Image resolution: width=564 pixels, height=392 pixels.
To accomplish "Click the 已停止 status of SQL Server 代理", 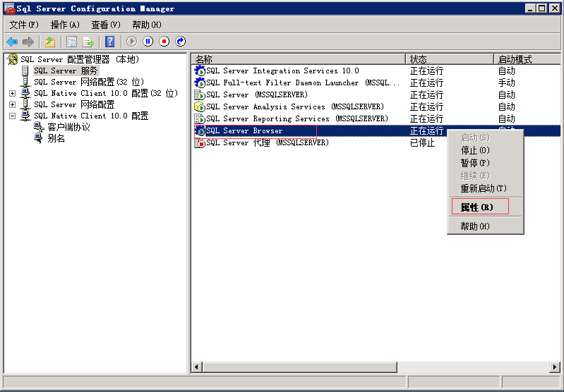I will (422, 142).
